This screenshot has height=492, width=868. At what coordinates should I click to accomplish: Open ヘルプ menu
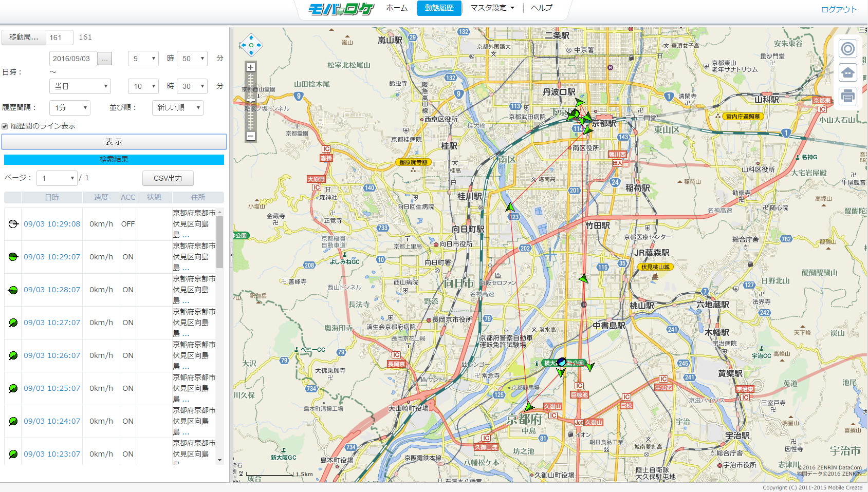(x=542, y=8)
